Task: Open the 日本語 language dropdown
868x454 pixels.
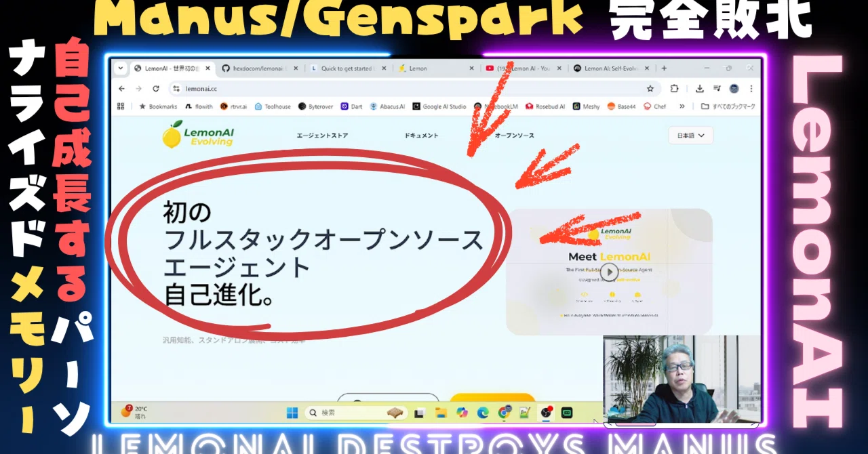Action: tap(690, 136)
